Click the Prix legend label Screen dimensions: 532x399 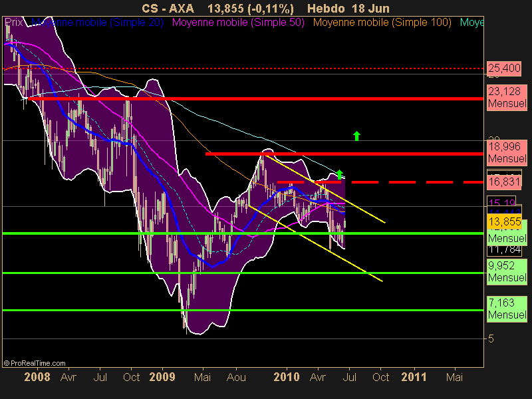(x=13, y=23)
